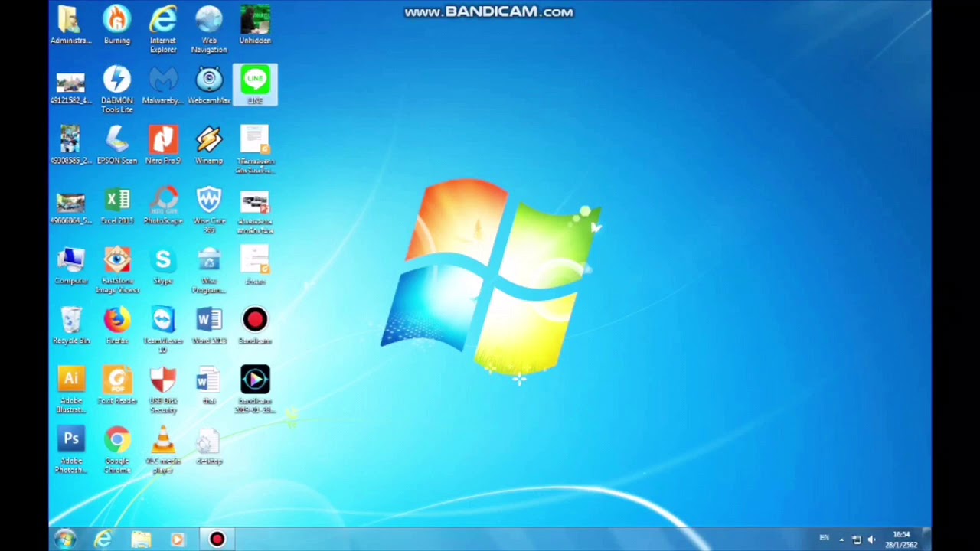Open the Administrator user folder
Viewport: 980px width, 551px height.
tap(70, 24)
